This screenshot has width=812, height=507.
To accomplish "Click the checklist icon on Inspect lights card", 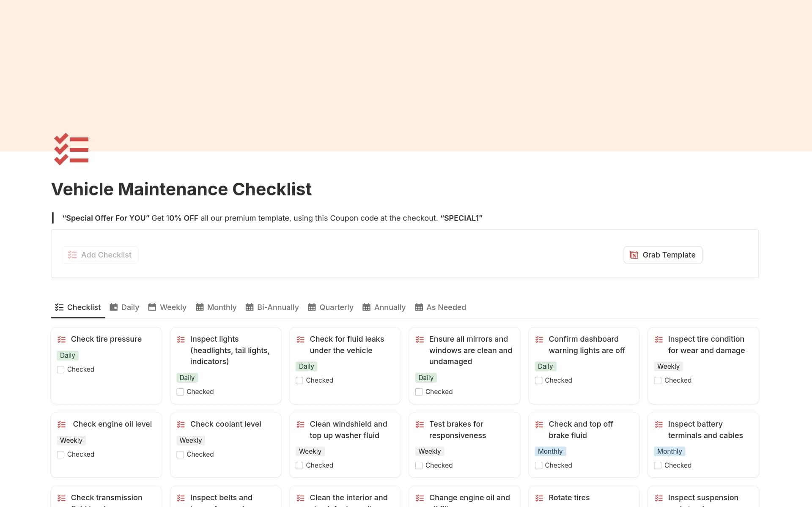I will tap(181, 339).
